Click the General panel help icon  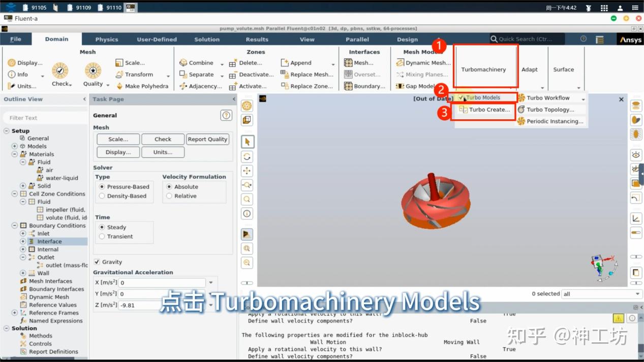(226, 115)
